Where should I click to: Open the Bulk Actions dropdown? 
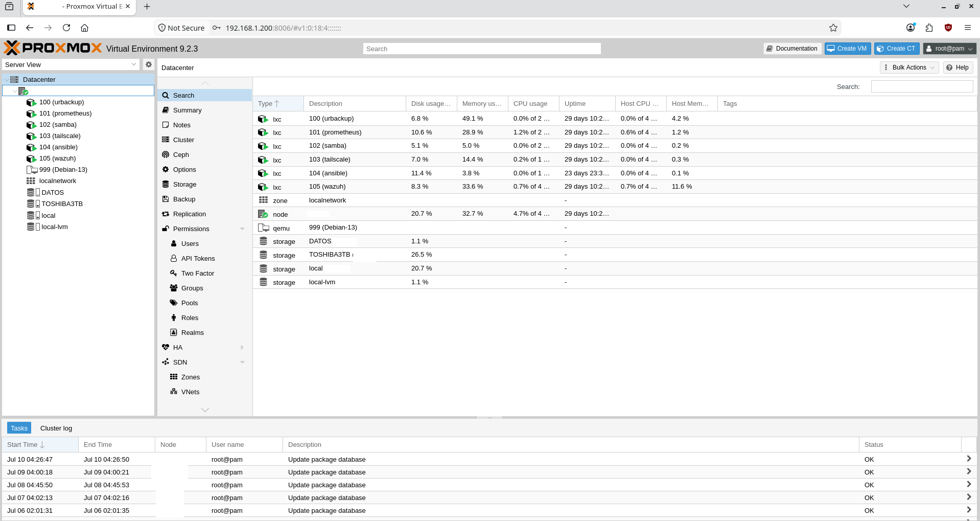click(x=909, y=67)
